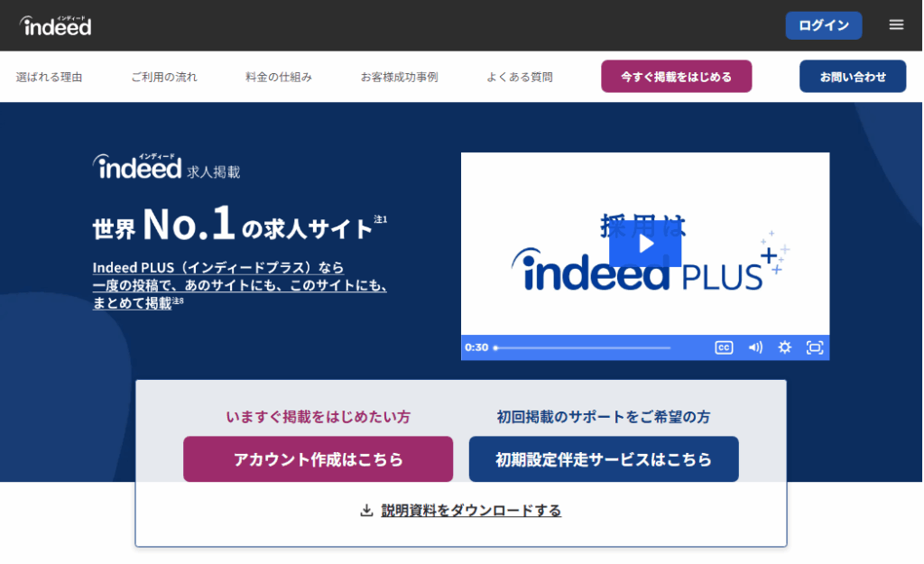
Task: Open the hamburger menu icon
Action: click(x=896, y=24)
